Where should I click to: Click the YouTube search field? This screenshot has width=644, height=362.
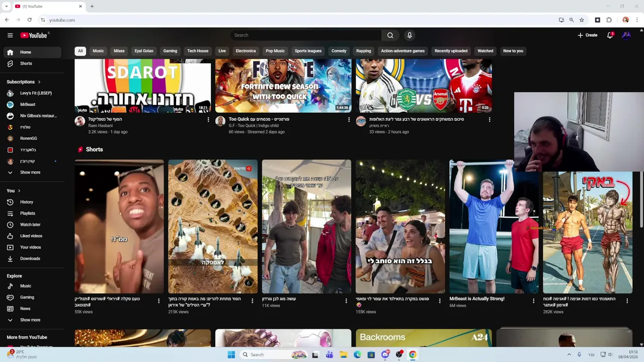pyautogui.click(x=306, y=35)
